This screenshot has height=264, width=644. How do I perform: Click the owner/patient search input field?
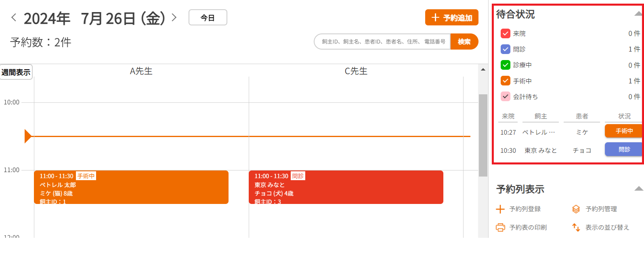pos(382,42)
